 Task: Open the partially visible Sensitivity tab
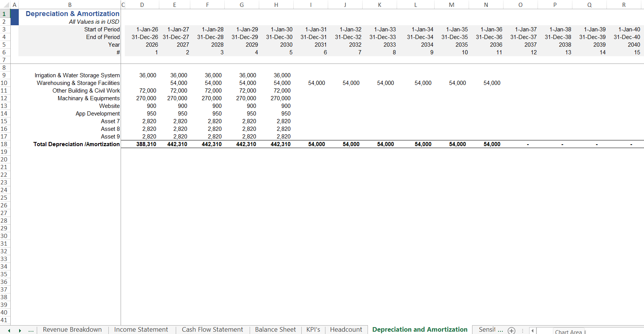point(487,330)
